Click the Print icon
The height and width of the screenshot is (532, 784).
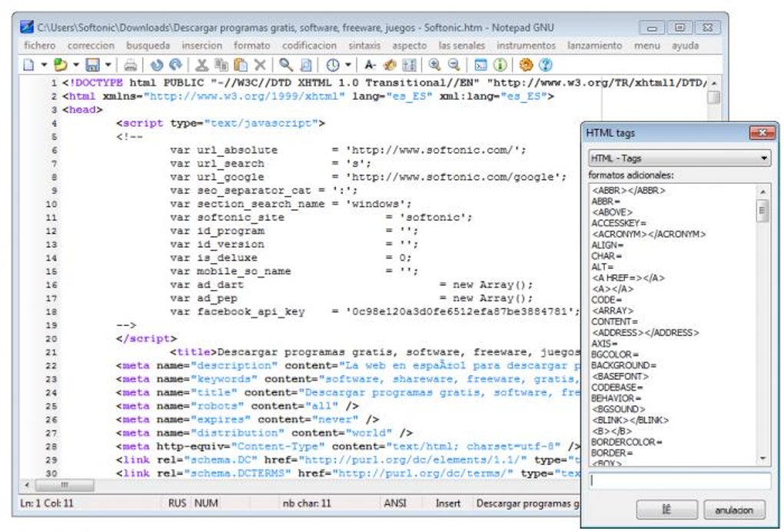pos(130,65)
